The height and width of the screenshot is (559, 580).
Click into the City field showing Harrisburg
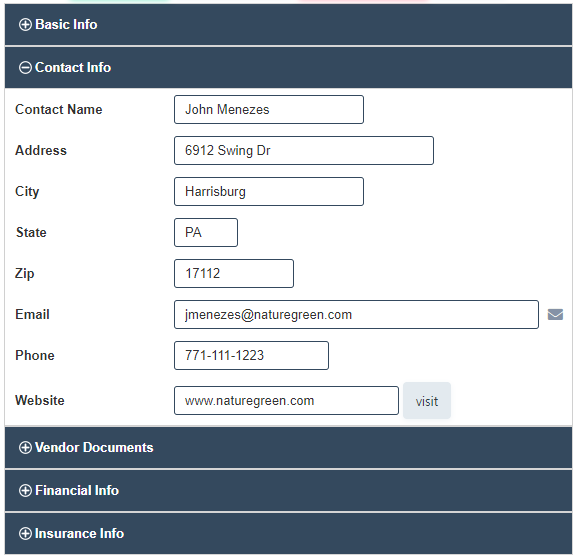click(269, 192)
